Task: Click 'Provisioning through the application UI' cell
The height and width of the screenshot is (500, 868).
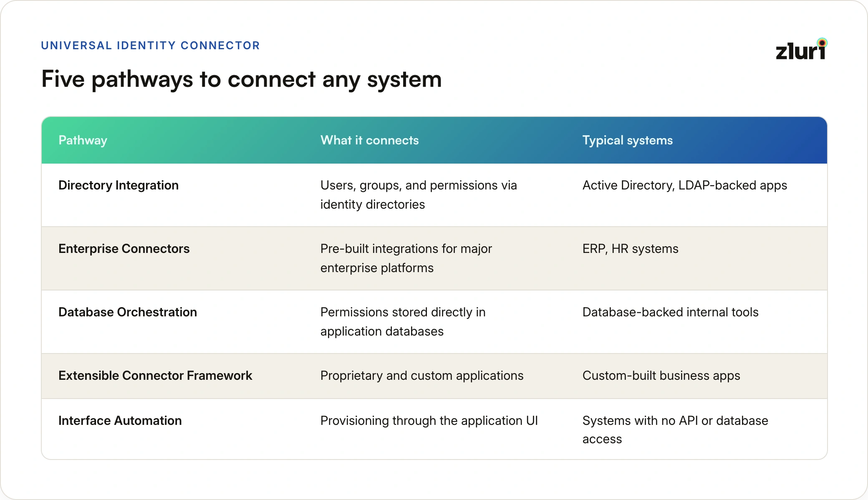Action: (x=429, y=421)
